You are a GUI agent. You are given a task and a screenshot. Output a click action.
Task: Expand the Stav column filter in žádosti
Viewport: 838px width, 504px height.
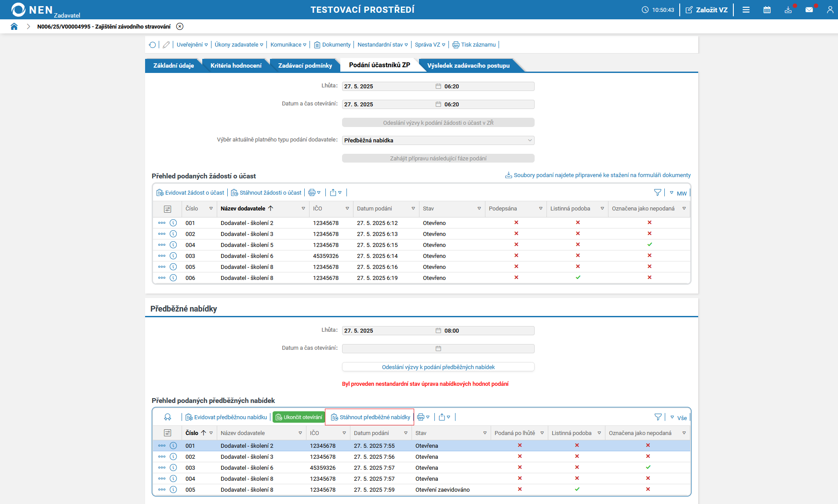(x=479, y=209)
